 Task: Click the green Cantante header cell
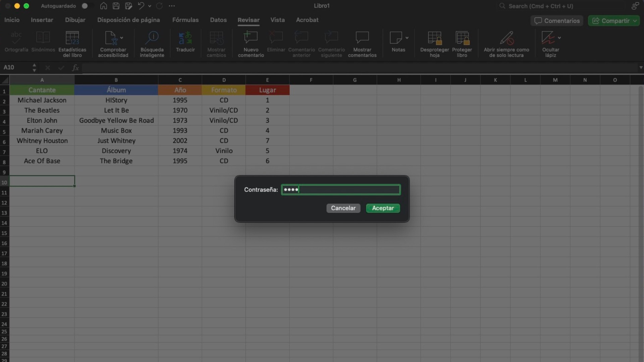(42, 90)
